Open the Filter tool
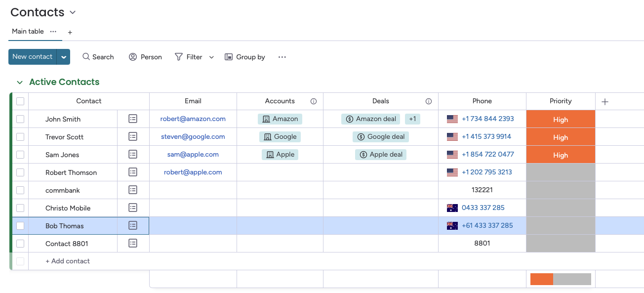644x293 pixels. (x=189, y=57)
